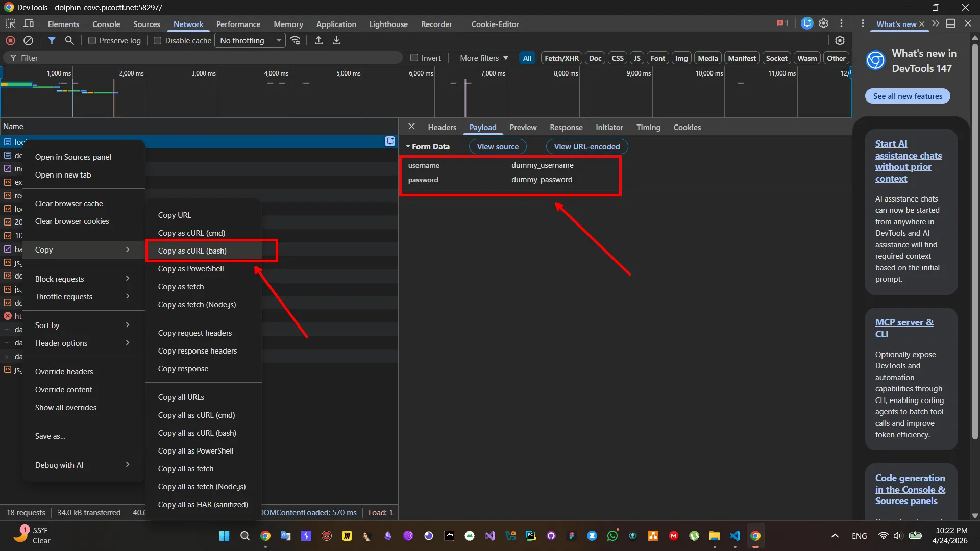Select Fetch/XHR filter type
The image size is (980, 551).
(561, 58)
